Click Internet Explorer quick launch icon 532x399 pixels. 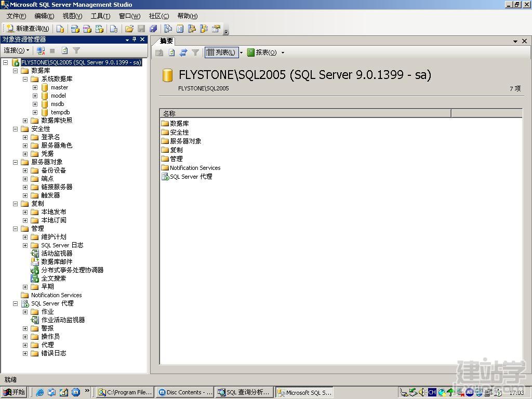coord(39,392)
